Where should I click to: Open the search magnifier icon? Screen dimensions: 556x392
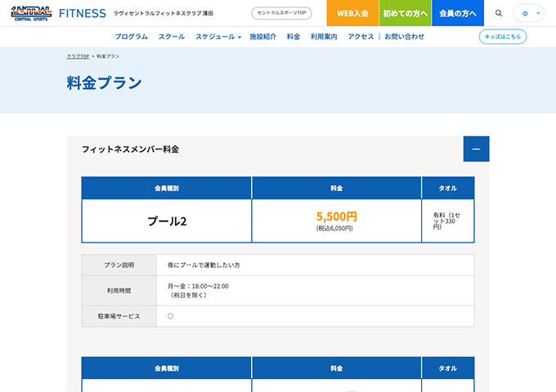499,13
